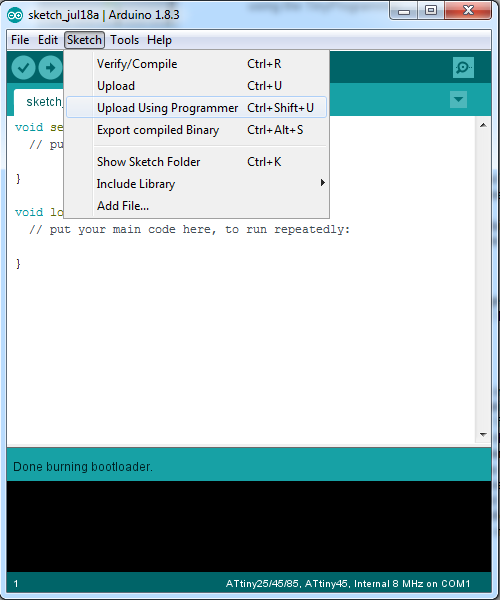The height and width of the screenshot is (600, 500).
Task: Click the ATtiny25/45/85 board info in status bar
Action: [x=348, y=584]
